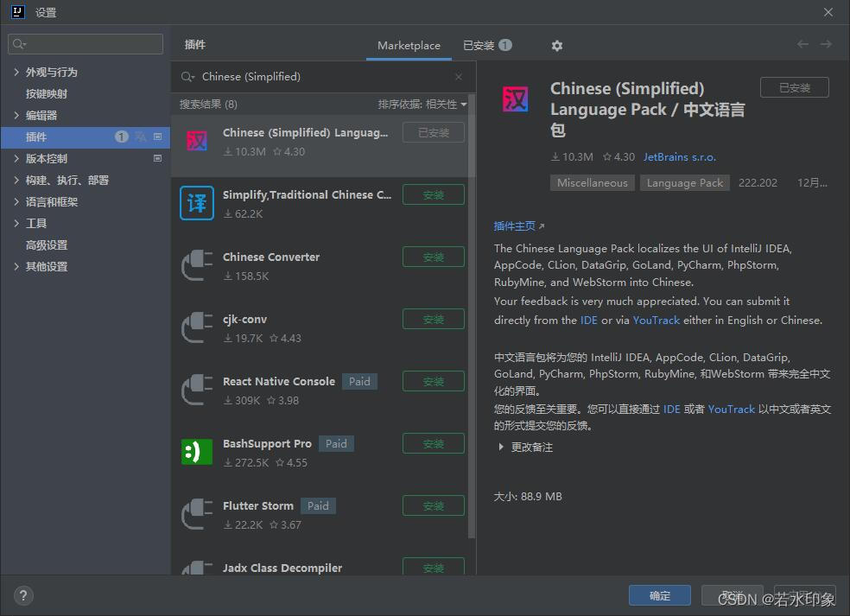
Task: Click the Chinese (Simplified) plugin search field
Action: click(322, 76)
